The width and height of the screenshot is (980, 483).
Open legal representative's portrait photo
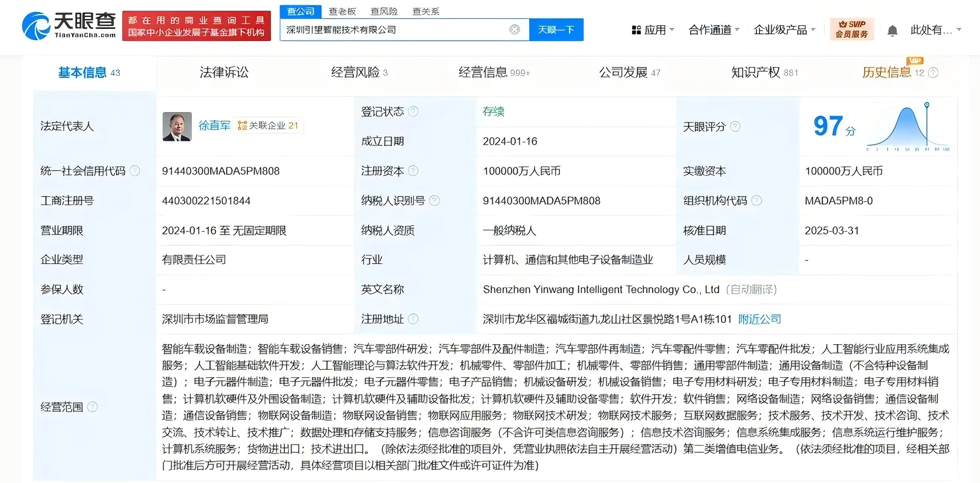(177, 126)
